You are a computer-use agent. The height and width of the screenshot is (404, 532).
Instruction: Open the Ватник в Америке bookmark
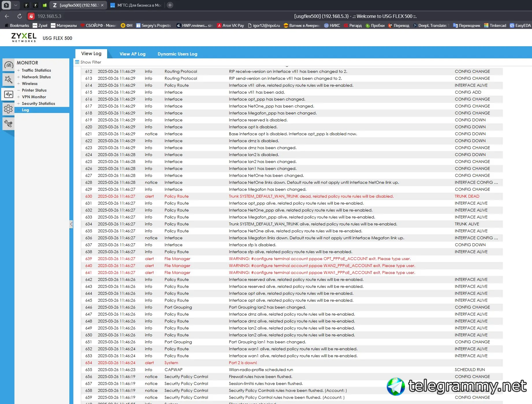point(302,25)
